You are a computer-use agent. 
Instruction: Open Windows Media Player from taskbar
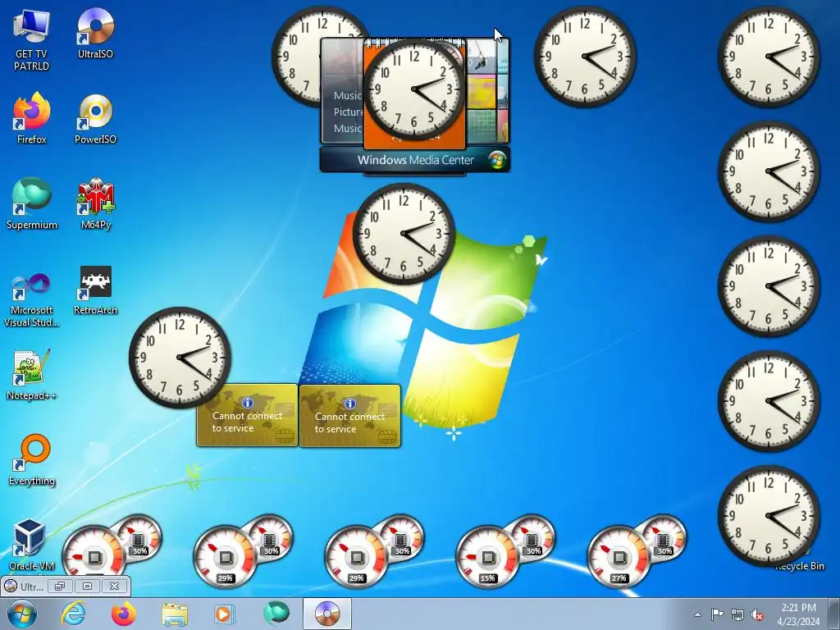pyautogui.click(x=224, y=614)
